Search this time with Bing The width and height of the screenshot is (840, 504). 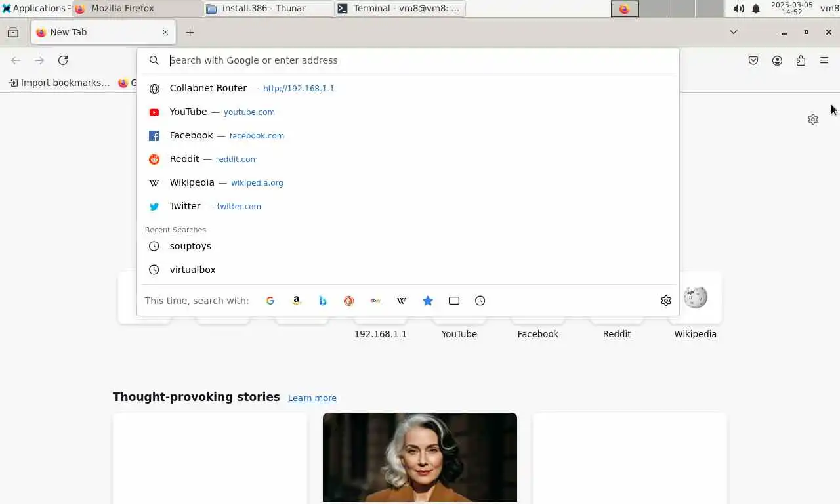point(323,301)
